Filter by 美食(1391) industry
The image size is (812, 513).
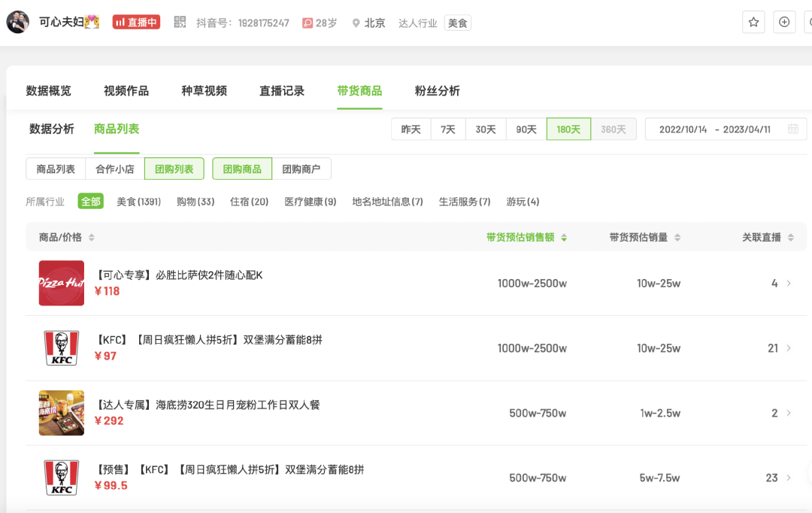(x=138, y=202)
